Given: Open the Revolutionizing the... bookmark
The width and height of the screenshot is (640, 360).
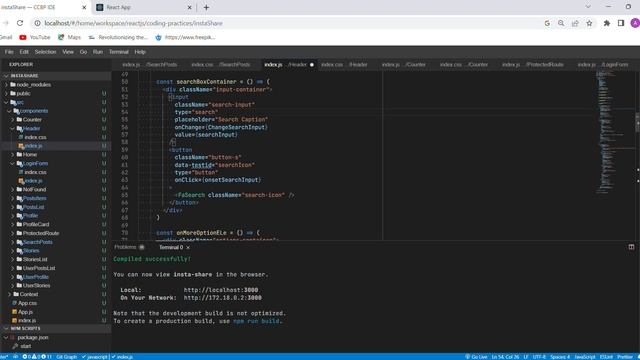Looking at the screenshot, I should click(118, 37).
